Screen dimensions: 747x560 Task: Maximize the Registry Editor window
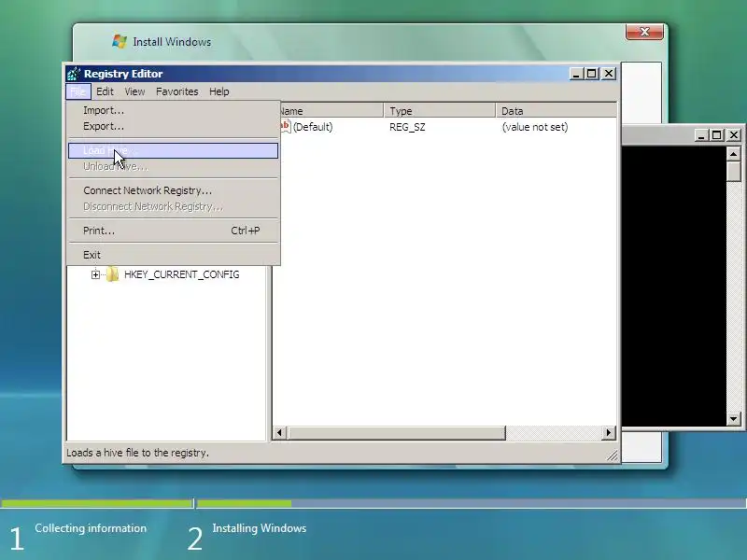click(x=592, y=74)
